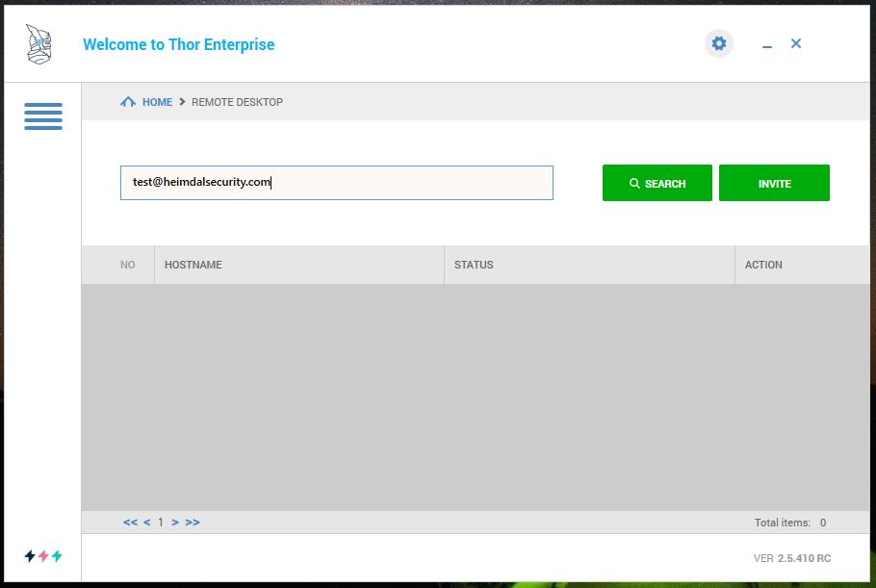Jump to the first page (<<)
876x588 pixels.
pos(130,523)
